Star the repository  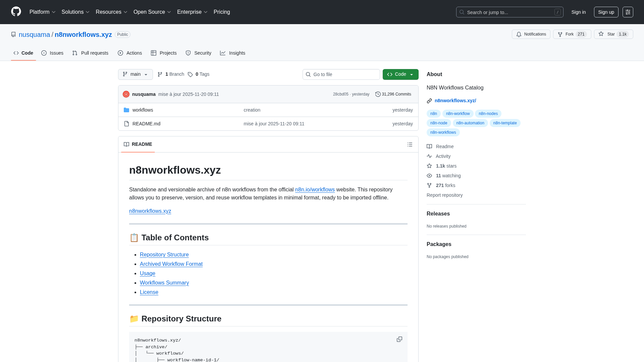tap(607, 34)
